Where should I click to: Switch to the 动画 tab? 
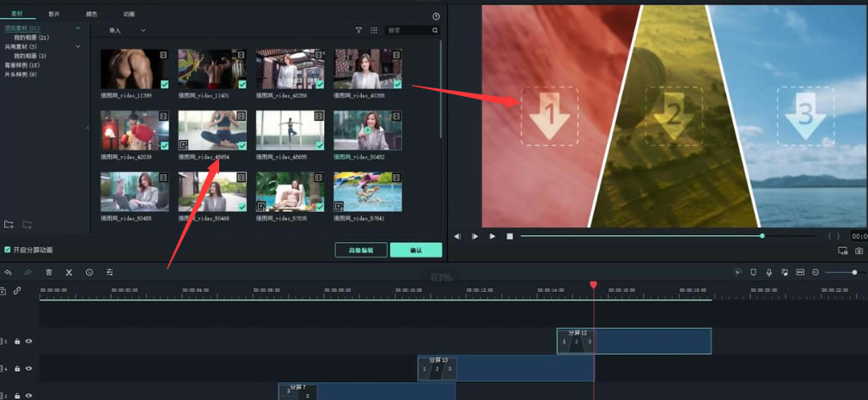(129, 15)
